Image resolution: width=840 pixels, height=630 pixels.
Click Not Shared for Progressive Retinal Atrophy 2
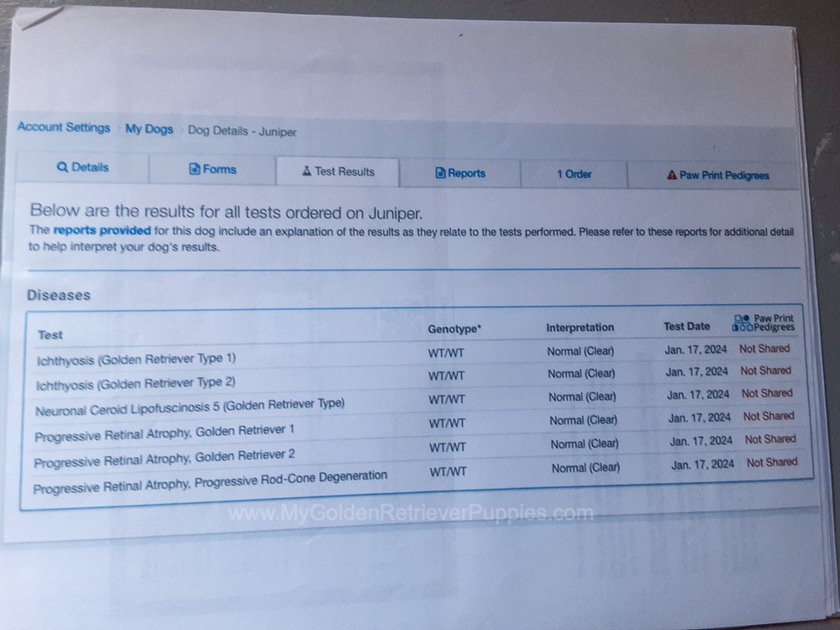coord(770,439)
